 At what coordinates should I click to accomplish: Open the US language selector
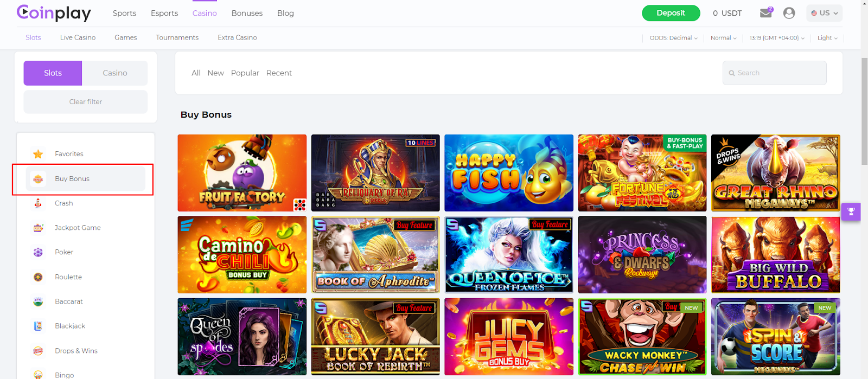824,13
